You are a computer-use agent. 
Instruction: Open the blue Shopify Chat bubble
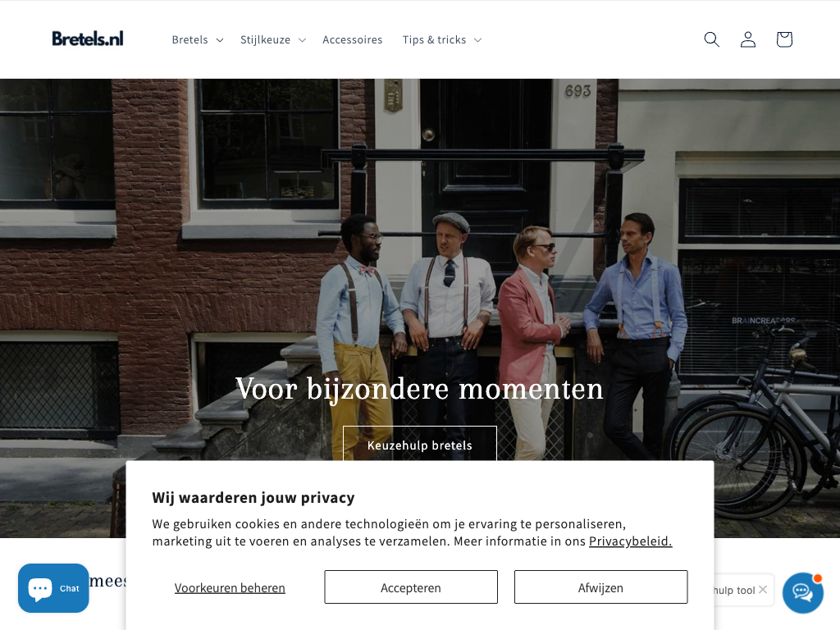[x=53, y=588]
